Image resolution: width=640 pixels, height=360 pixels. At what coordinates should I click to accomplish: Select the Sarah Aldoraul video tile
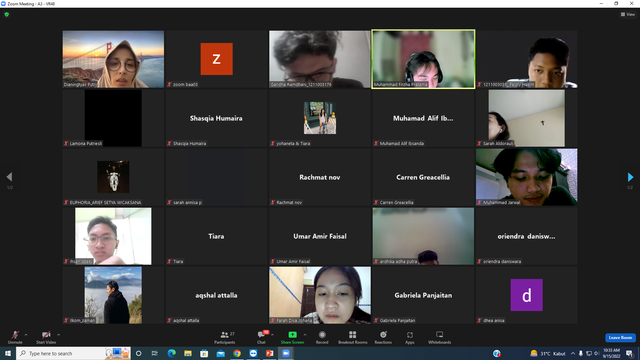pyautogui.click(x=527, y=118)
